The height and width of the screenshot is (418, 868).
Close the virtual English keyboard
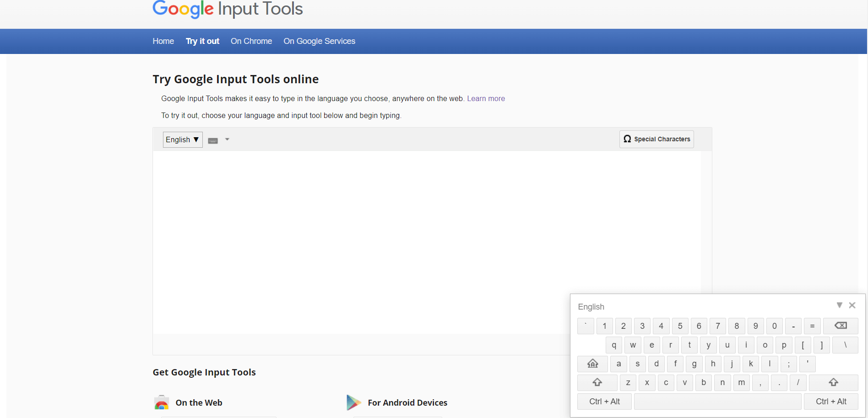pos(852,305)
